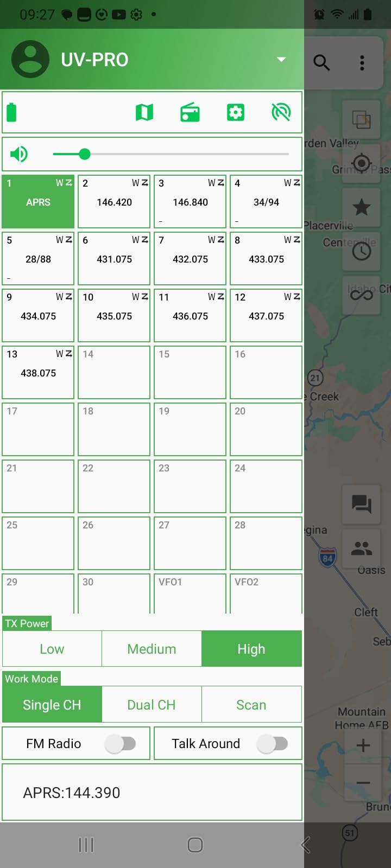Click the volume slider track

[171, 154]
